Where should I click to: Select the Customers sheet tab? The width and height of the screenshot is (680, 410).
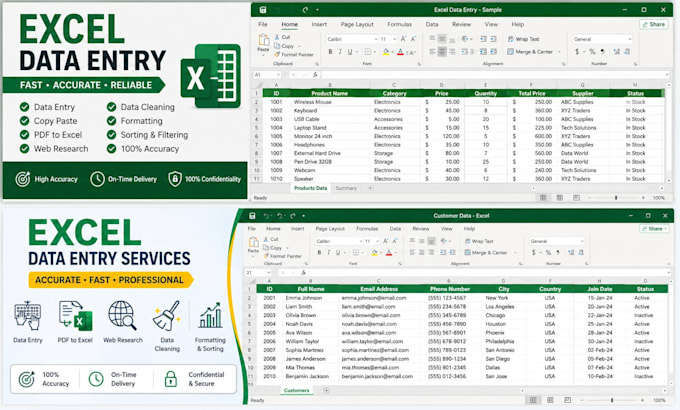[297, 390]
